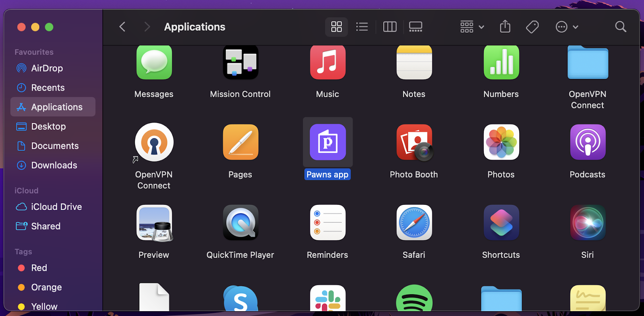Select the Skype app icon
This screenshot has width=644, height=316.
coord(241,298)
